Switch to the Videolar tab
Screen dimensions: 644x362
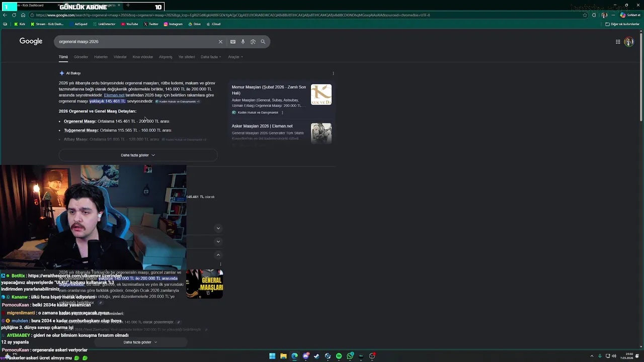coord(120,57)
